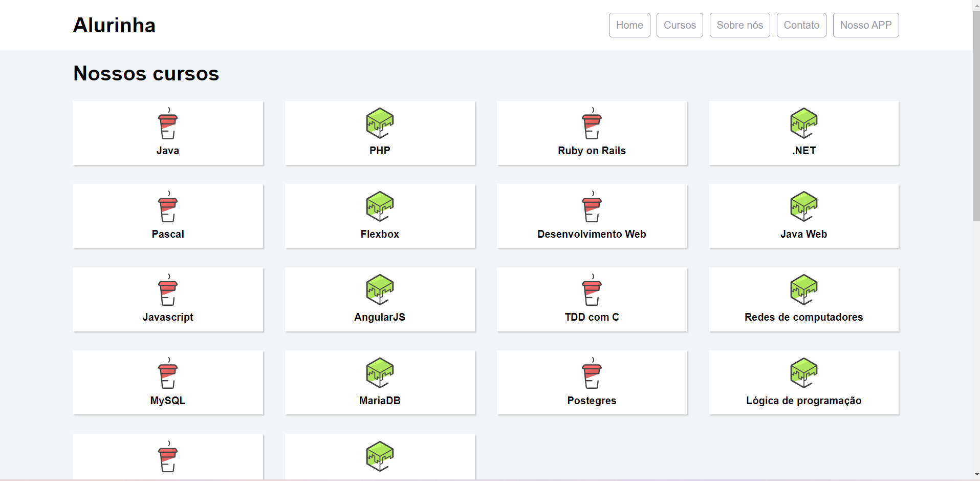Click the Flexbox course box icon
980x481 pixels.
coord(380,206)
